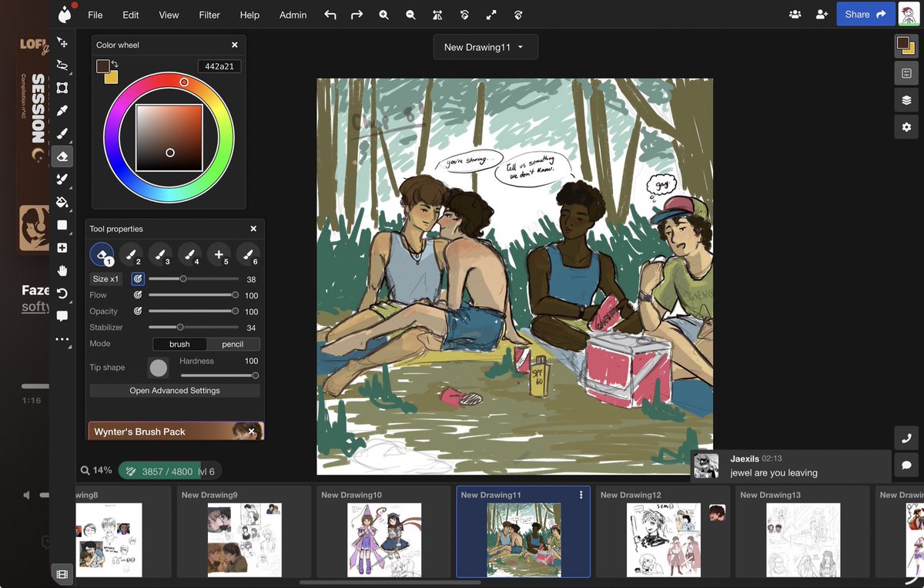Select the eraser tool in left toolbar
The image size is (924, 588).
62,156
